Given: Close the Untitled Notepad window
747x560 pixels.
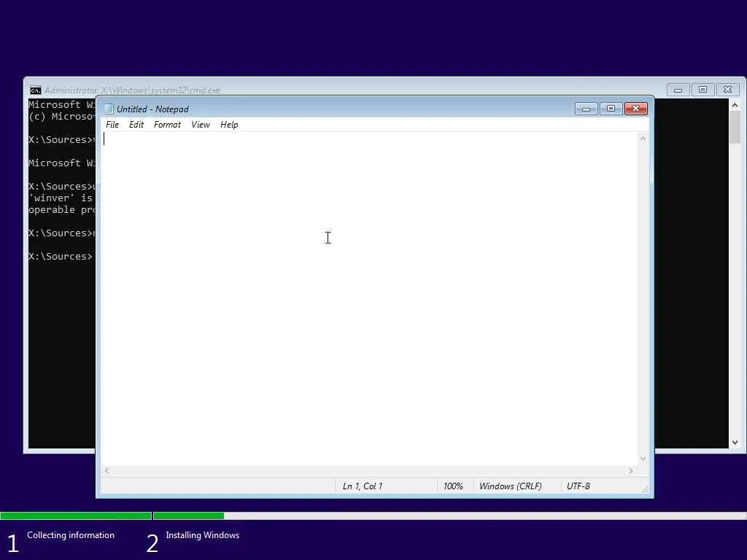Looking at the screenshot, I should pos(635,109).
